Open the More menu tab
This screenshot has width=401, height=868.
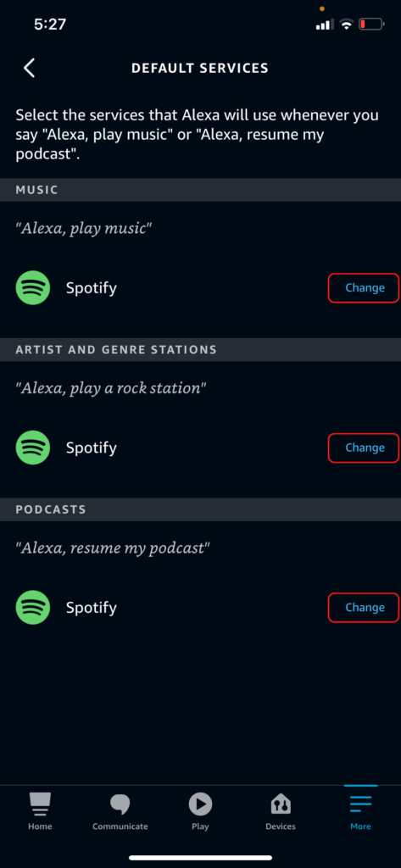[360, 811]
